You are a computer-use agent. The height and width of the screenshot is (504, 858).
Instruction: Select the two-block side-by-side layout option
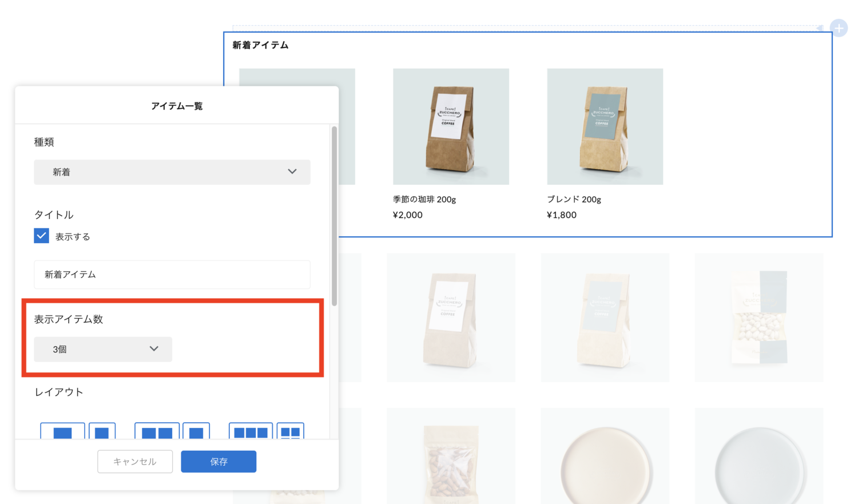(157, 431)
